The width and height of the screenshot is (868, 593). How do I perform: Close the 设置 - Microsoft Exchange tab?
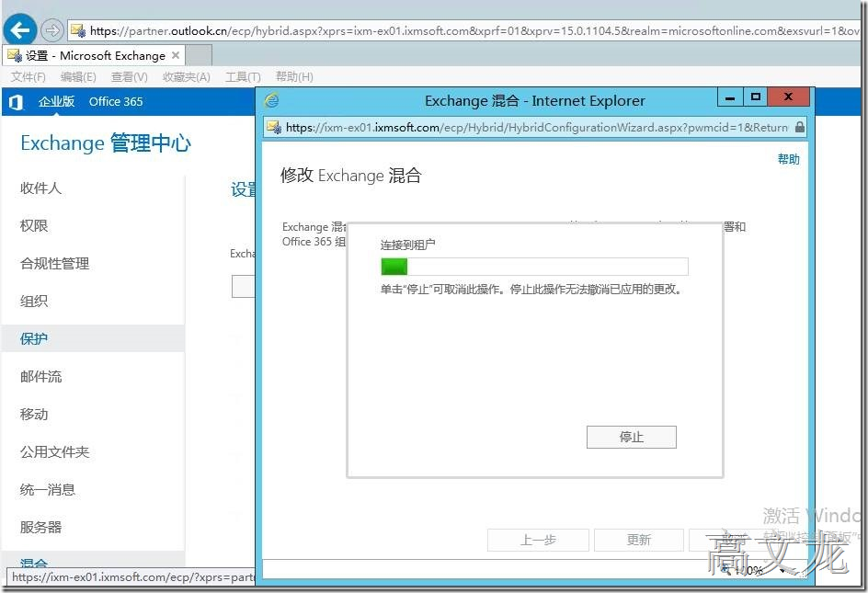[175, 55]
